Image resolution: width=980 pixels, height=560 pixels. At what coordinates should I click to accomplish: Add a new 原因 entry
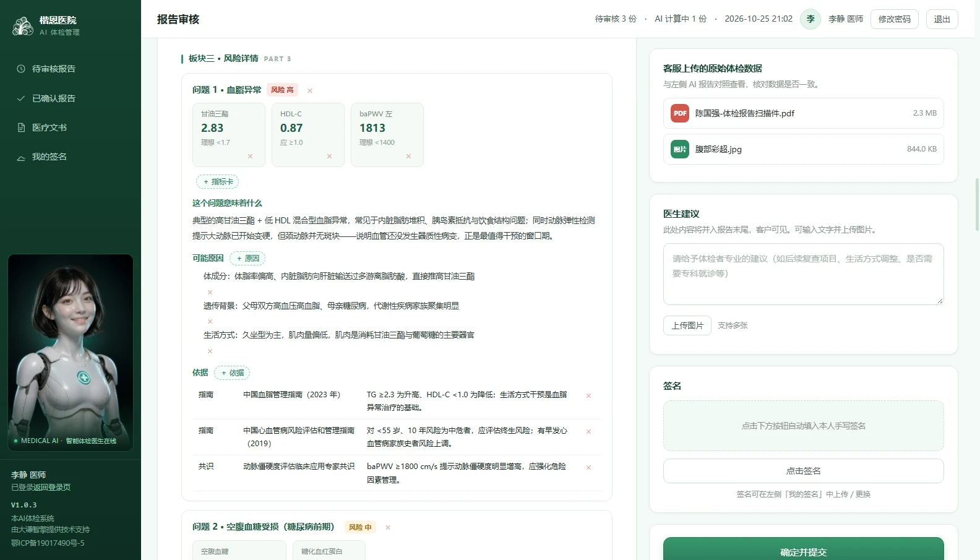pyautogui.click(x=247, y=259)
